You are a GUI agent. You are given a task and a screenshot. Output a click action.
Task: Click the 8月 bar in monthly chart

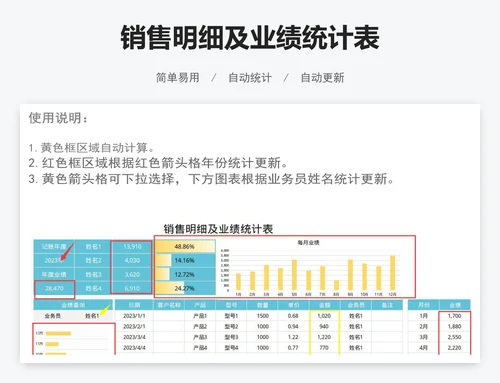336,285
